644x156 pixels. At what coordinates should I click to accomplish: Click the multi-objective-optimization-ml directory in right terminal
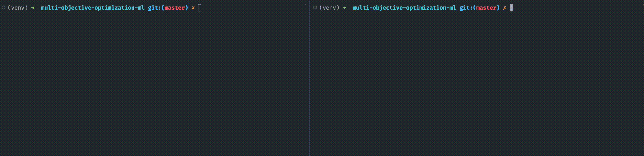404,8
